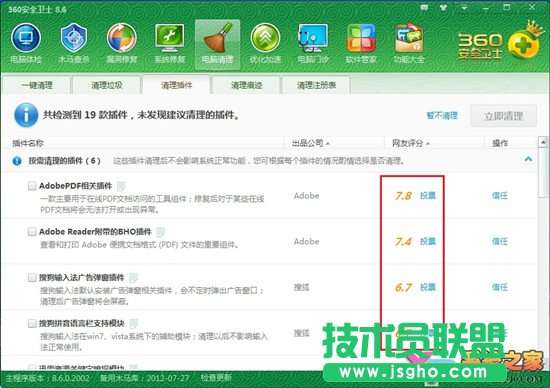Viewport: 550px width, 388px height.
Task: Click the skin shirt icon in title bar
Action: point(444,7)
